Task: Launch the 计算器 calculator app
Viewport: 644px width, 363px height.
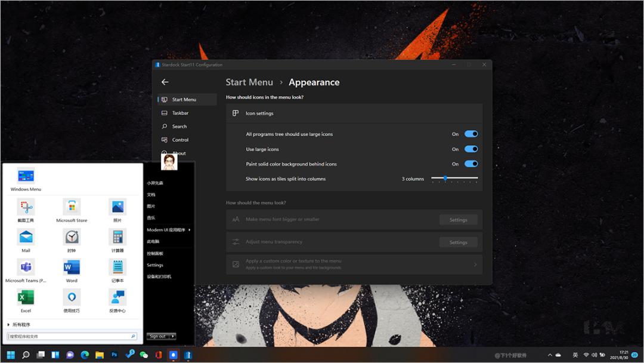Action: point(117,238)
